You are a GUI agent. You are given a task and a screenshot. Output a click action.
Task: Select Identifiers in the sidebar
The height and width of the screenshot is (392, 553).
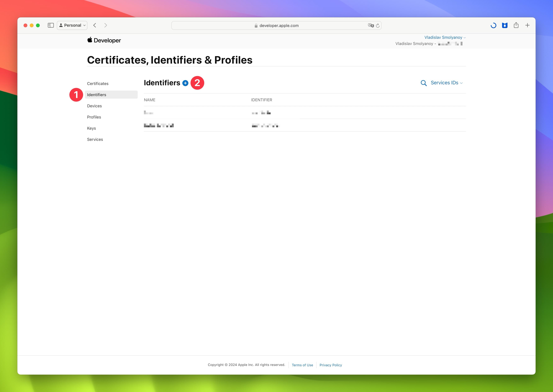click(111, 95)
